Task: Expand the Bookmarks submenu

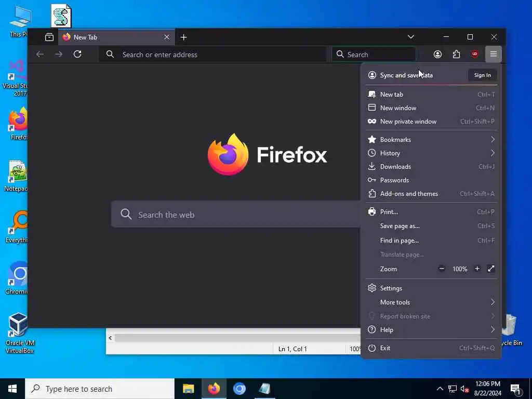Action: coord(431,139)
